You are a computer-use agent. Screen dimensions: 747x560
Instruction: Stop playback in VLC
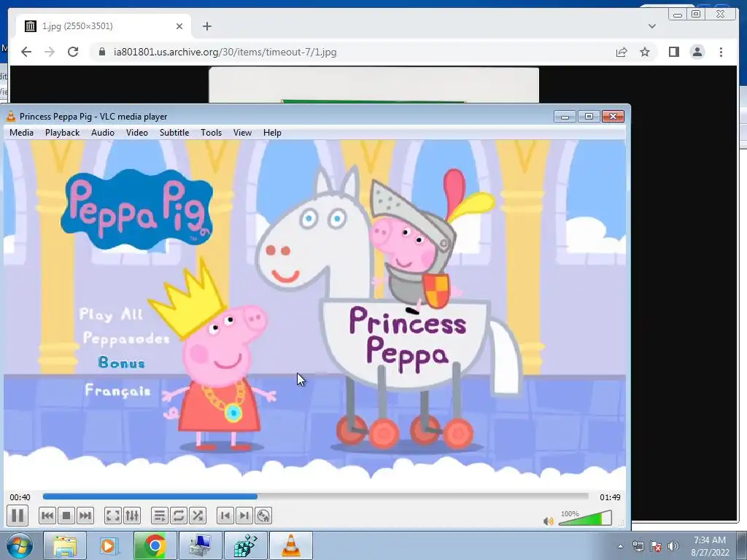point(66,516)
